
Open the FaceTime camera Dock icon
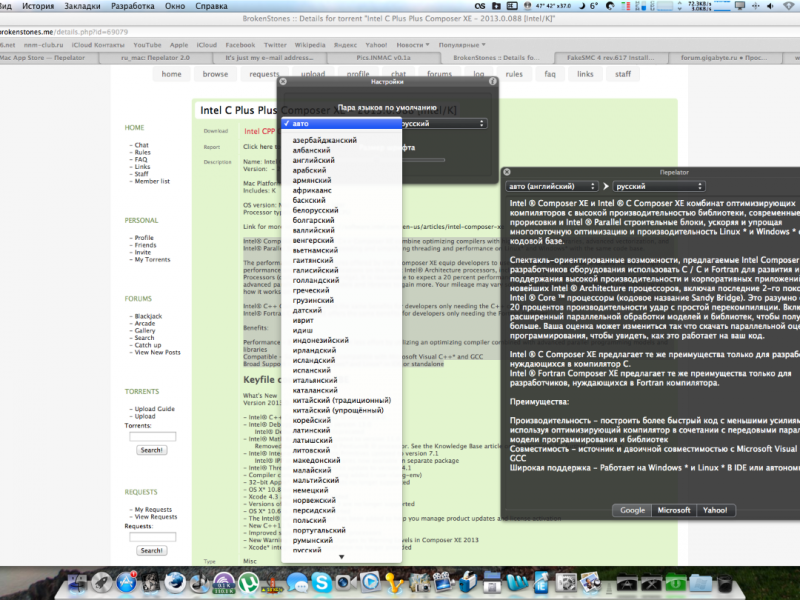click(x=345, y=583)
